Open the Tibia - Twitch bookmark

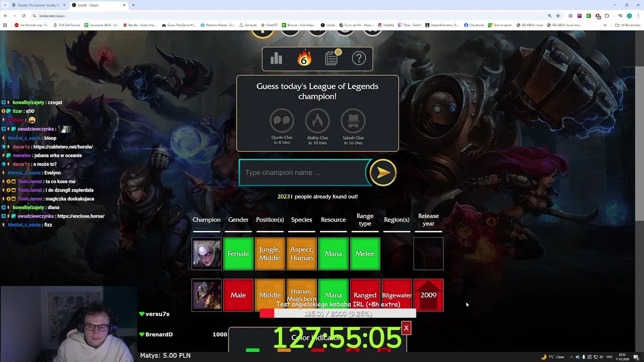tap(410, 25)
